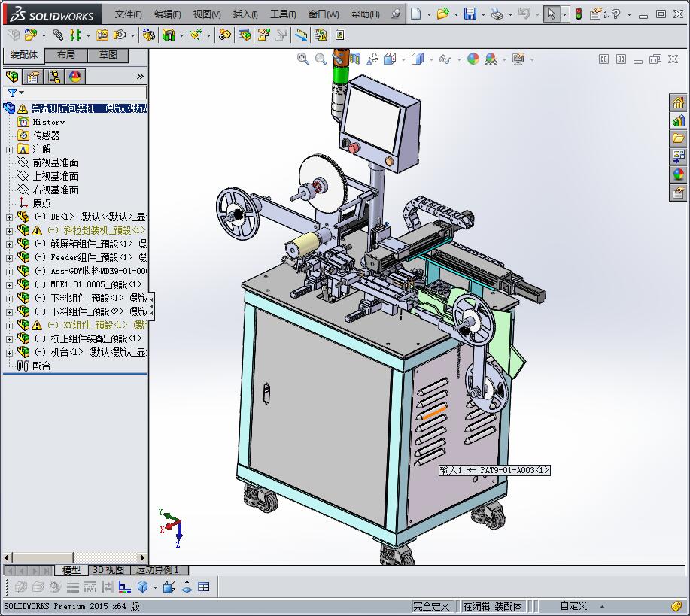Click the 自定义 units status bar button

coord(573,606)
